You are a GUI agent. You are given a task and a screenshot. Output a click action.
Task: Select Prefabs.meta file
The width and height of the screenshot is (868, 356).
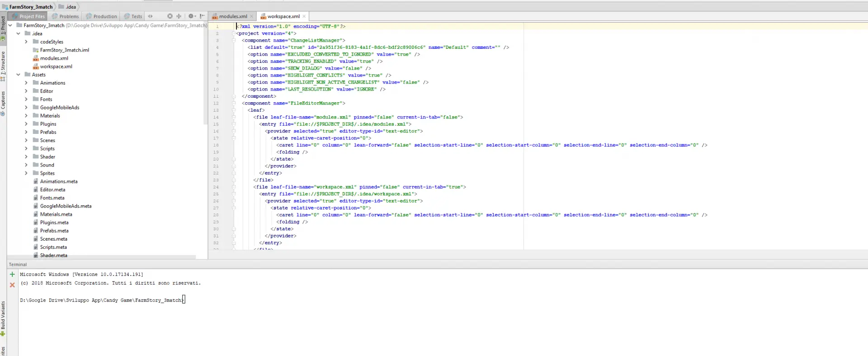[54, 231]
